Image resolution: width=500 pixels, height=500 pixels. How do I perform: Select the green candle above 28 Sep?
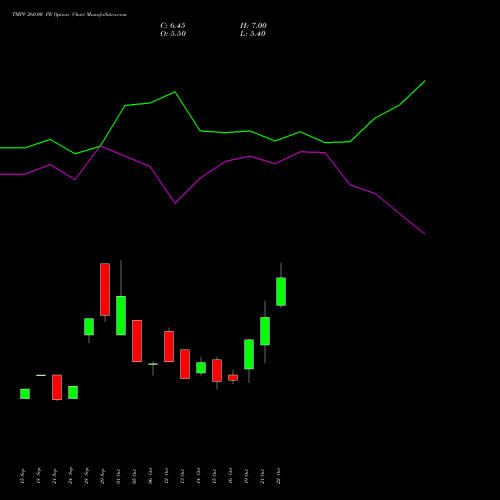coord(89,327)
